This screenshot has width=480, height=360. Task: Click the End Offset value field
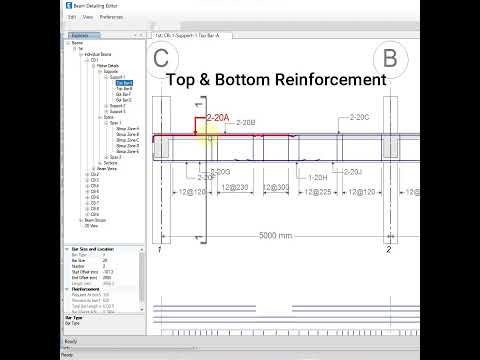[x=120, y=277]
